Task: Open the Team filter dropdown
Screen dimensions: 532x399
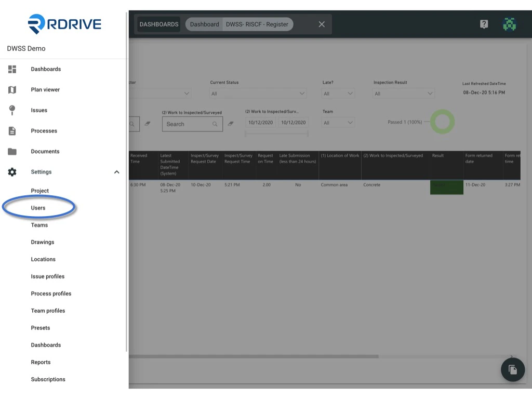Action: click(x=337, y=122)
